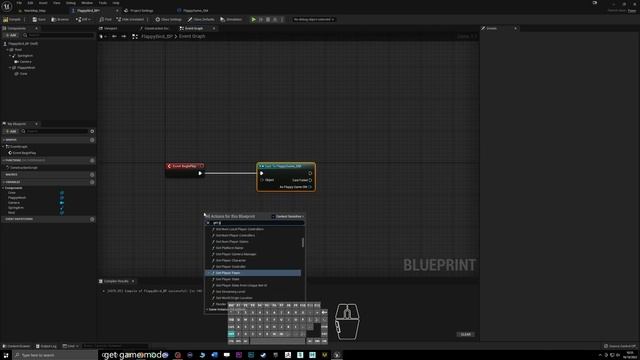Viewport: 640px width, 360px height.
Task: Toggle Hide Unrelated nodes
Action: [x=130, y=19]
